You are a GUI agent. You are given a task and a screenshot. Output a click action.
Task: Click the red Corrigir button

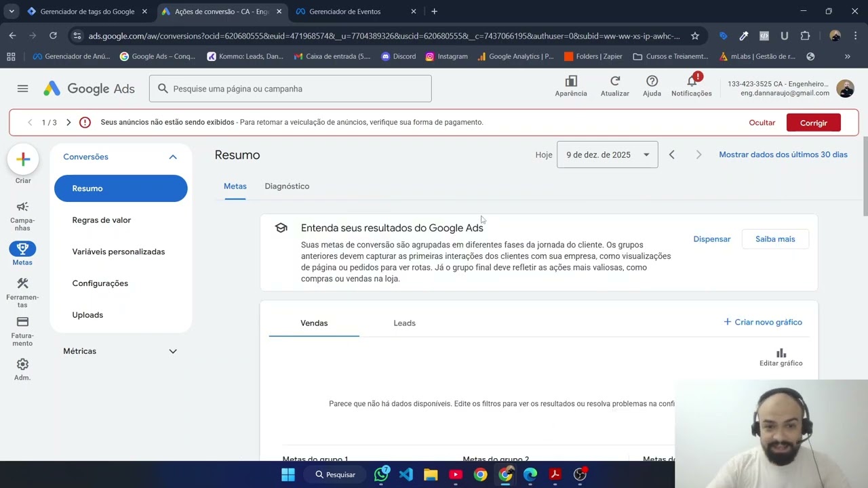point(814,123)
